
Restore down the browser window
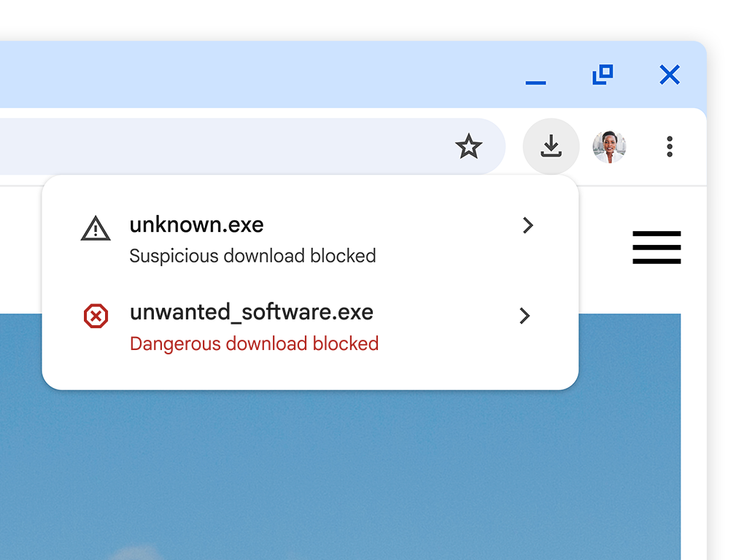603,74
